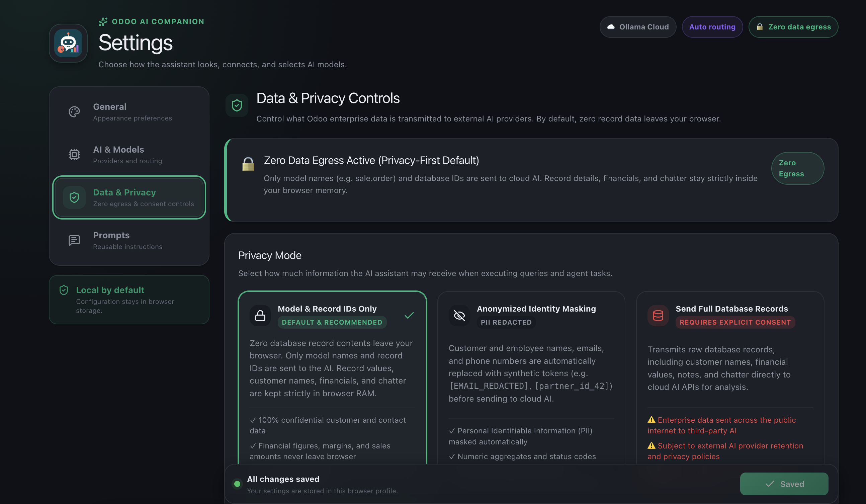Click the Odoo AI Companion robot logo

pos(68,43)
